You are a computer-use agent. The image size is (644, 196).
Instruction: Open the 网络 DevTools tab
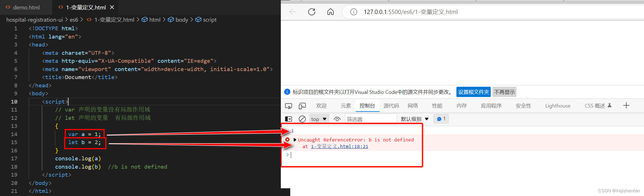click(x=413, y=106)
